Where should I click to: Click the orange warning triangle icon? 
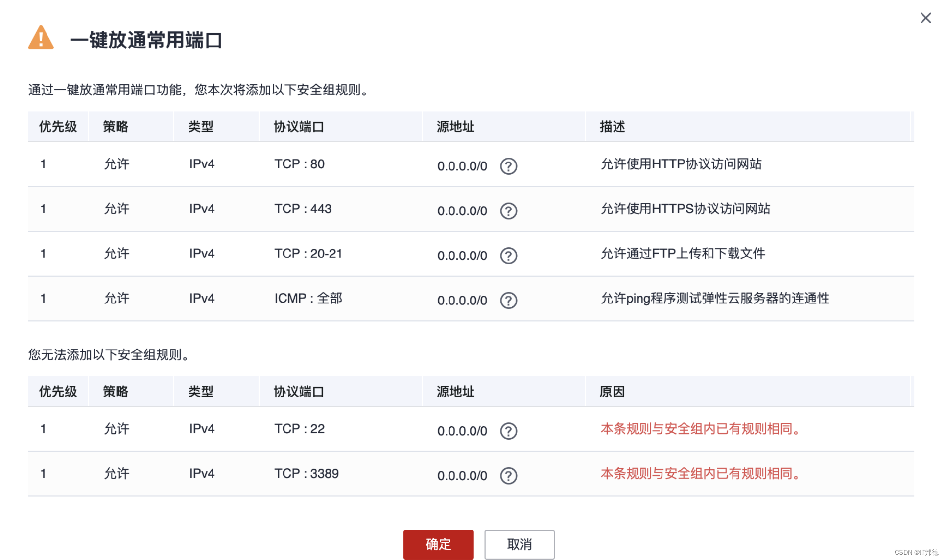pos(41,39)
